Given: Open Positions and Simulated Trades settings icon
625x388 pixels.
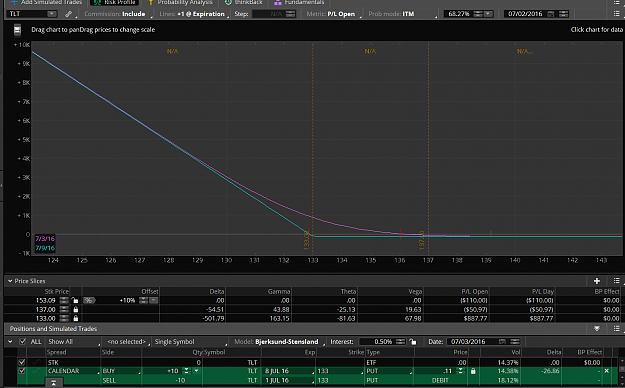Looking at the screenshot, I should [x=617, y=329].
